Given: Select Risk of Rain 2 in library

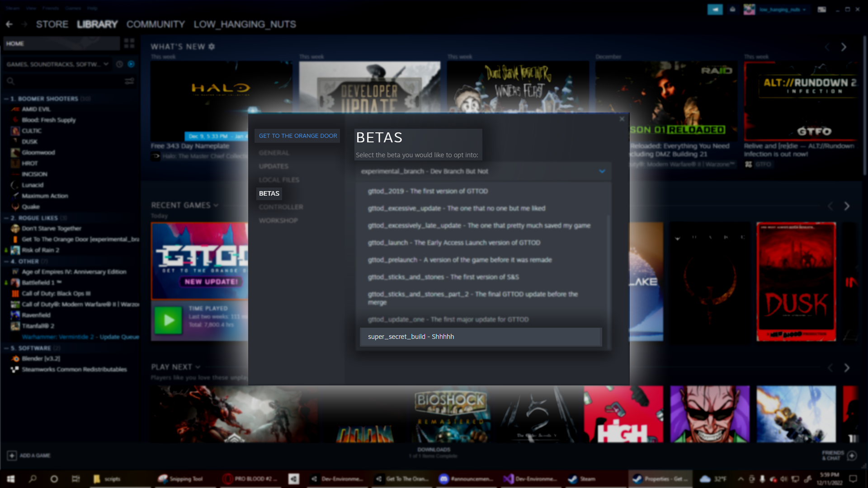Looking at the screenshot, I should (40, 250).
